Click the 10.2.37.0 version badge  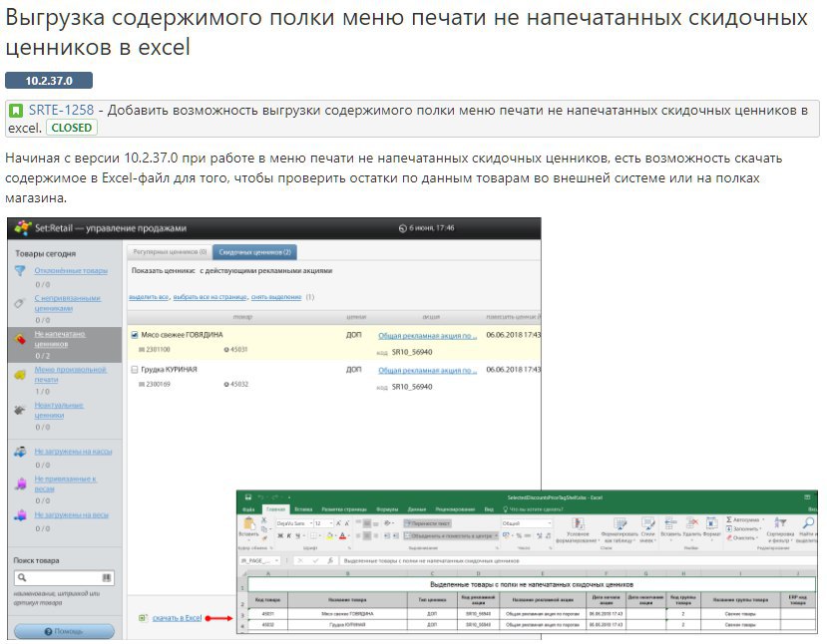49,80
